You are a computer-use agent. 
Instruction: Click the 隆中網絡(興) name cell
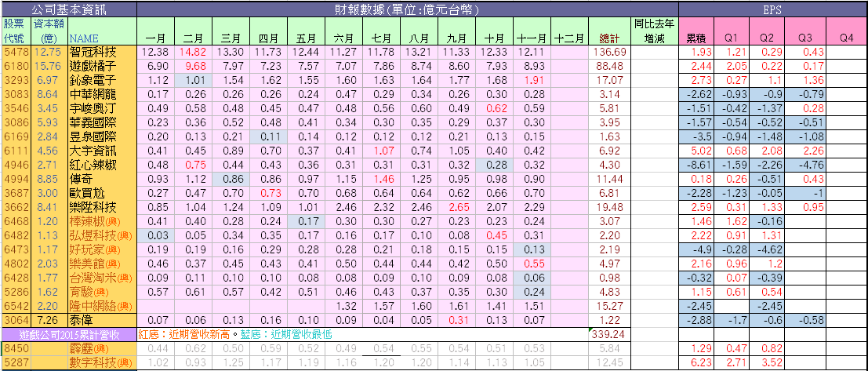102,305
